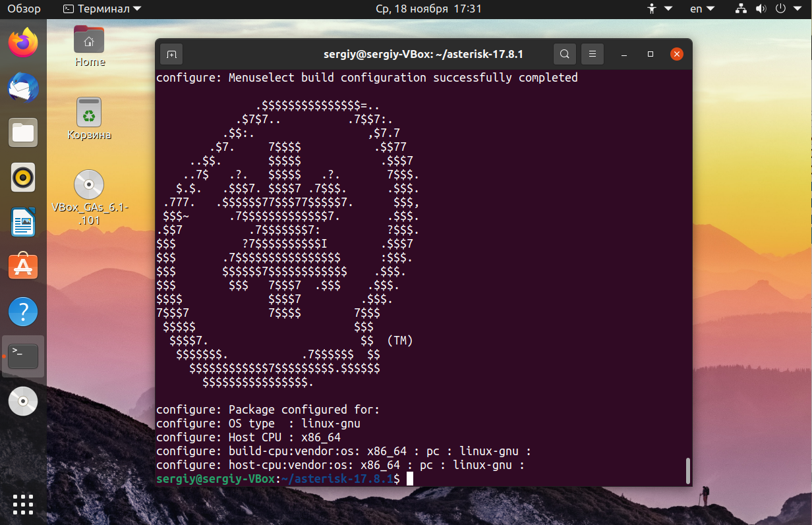The image size is (812, 525).
Task: Click the network icon in the top bar
Action: pos(741,9)
